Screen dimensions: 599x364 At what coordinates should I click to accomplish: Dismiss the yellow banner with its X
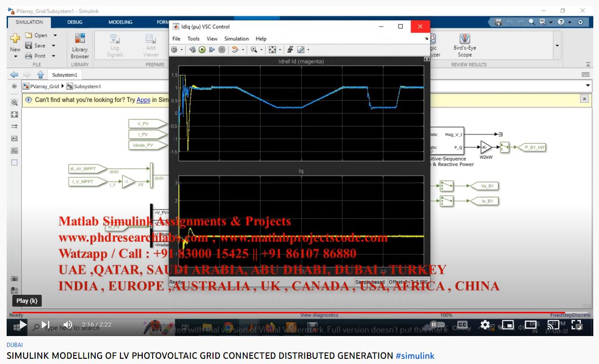click(x=584, y=99)
